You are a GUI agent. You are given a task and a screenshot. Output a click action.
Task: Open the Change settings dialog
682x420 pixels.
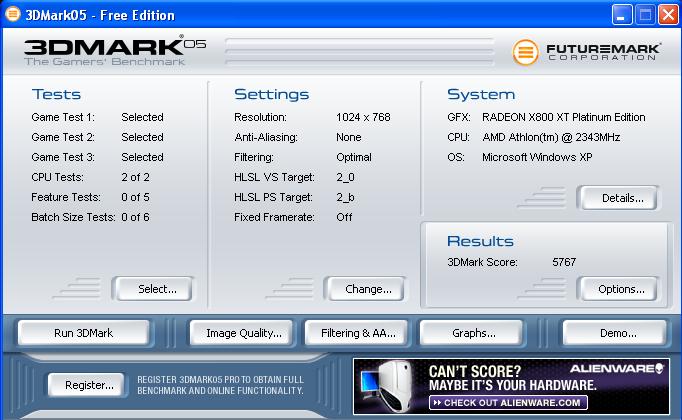364,289
